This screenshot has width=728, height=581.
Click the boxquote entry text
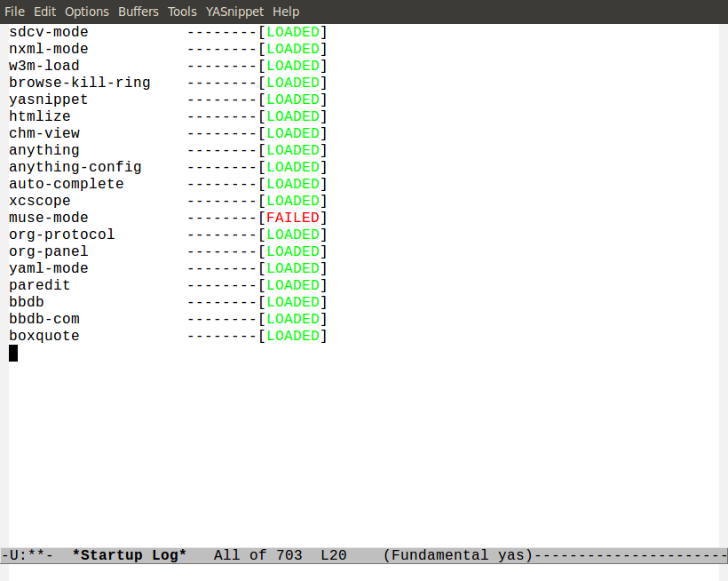click(x=44, y=336)
